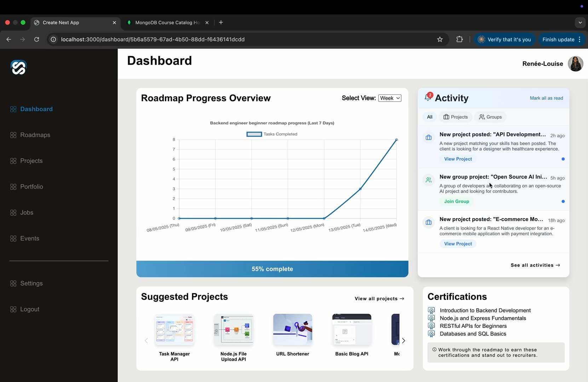
Task: Click certificate icon for Databases and SQL Basics
Action: 431,334
